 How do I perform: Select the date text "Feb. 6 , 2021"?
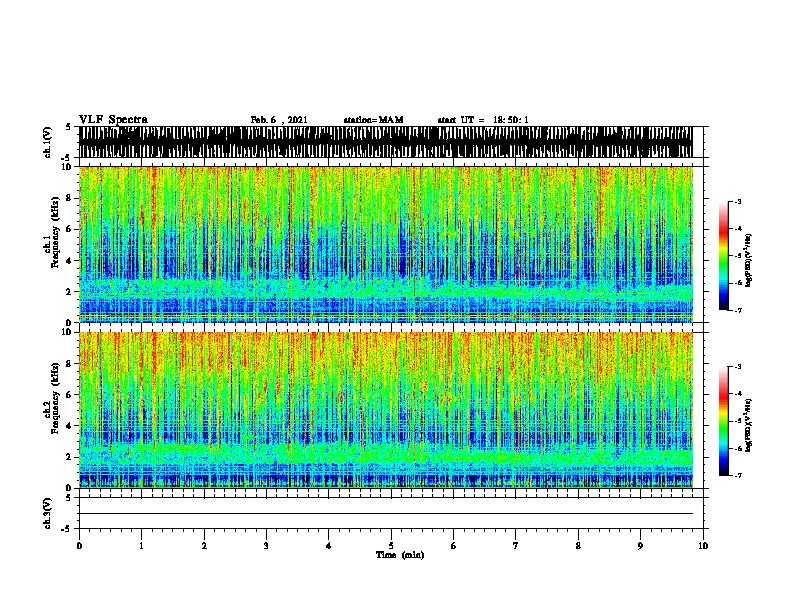point(279,120)
